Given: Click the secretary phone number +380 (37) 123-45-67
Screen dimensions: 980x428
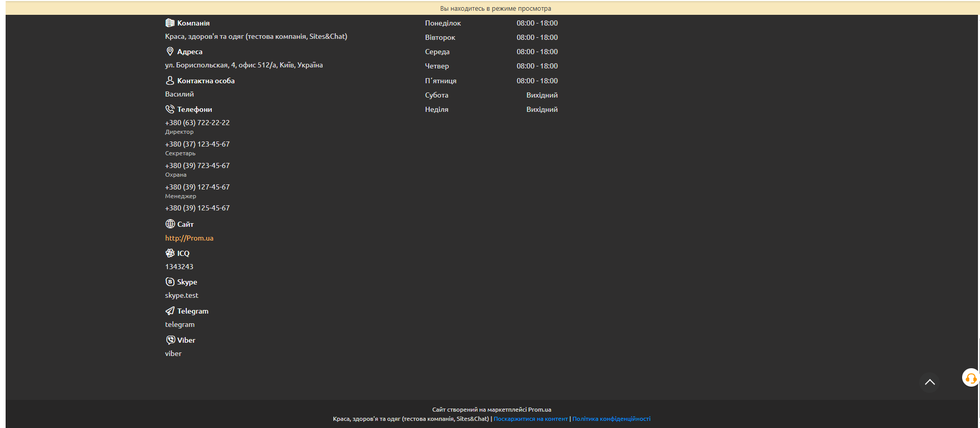Looking at the screenshot, I should click(197, 144).
